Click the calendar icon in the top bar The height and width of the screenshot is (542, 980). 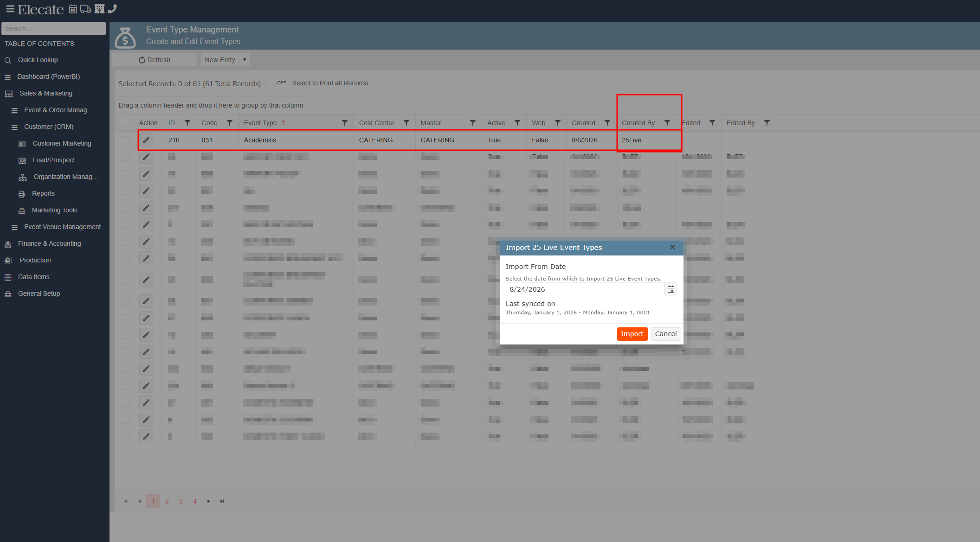tap(73, 9)
